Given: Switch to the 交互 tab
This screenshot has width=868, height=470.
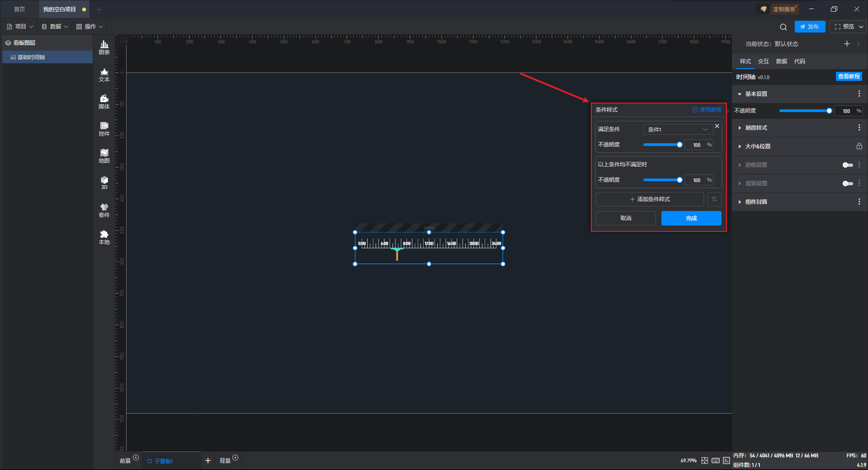Looking at the screenshot, I should (763, 61).
